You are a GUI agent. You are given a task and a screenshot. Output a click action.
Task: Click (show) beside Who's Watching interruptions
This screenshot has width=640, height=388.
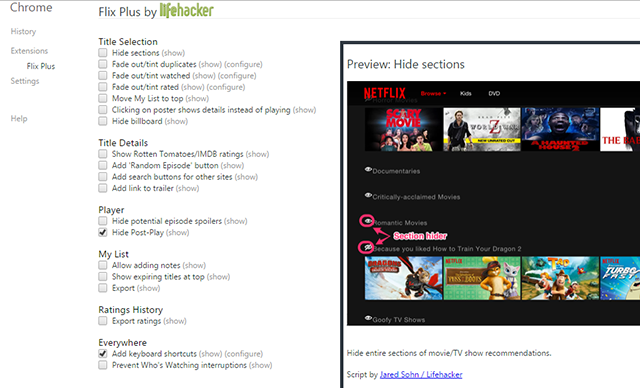click(x=260, y=365)
